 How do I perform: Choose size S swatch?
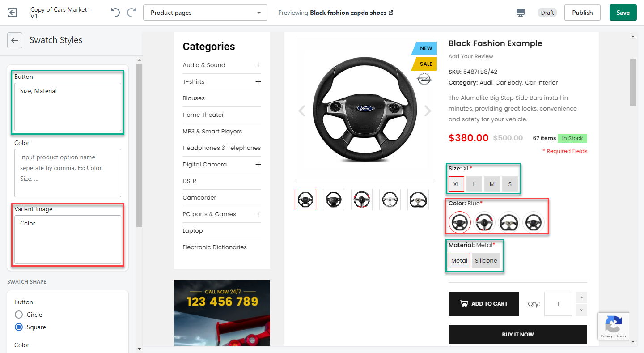tap(510, 184)
